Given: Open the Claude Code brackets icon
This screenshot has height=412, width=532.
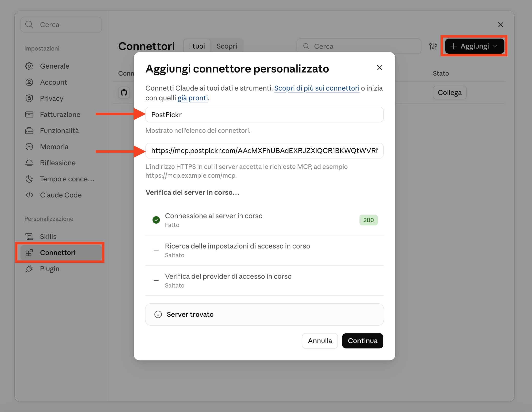Looking at the screenshot, I should [x=29, y=195].
